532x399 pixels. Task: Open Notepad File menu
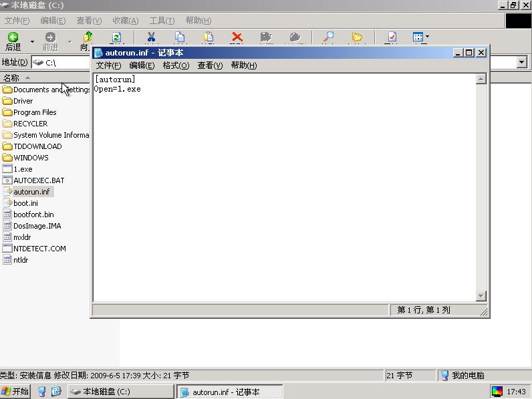pyautogui.click(x=108, y=65)
